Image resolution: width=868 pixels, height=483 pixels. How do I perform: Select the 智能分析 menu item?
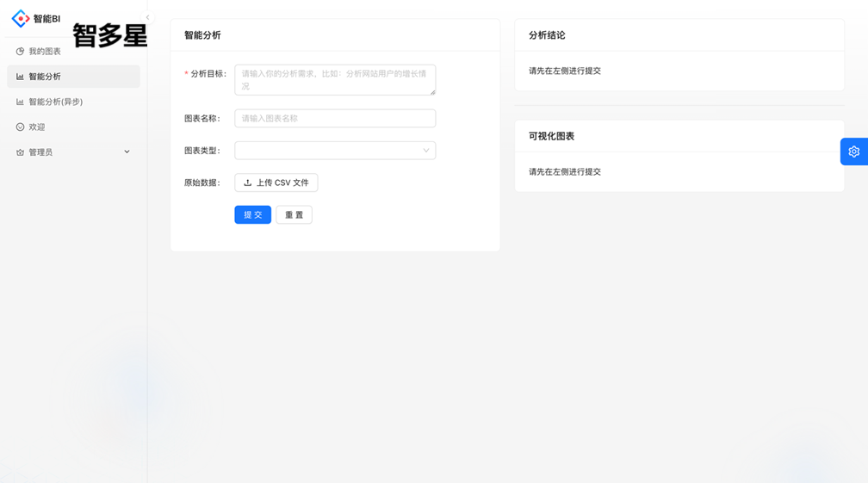[74, 77]
